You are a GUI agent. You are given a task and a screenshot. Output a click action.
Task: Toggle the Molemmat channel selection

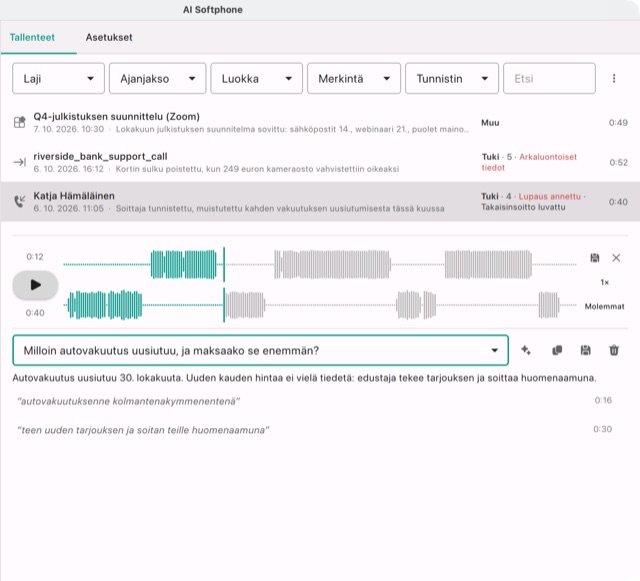point(604,306)
